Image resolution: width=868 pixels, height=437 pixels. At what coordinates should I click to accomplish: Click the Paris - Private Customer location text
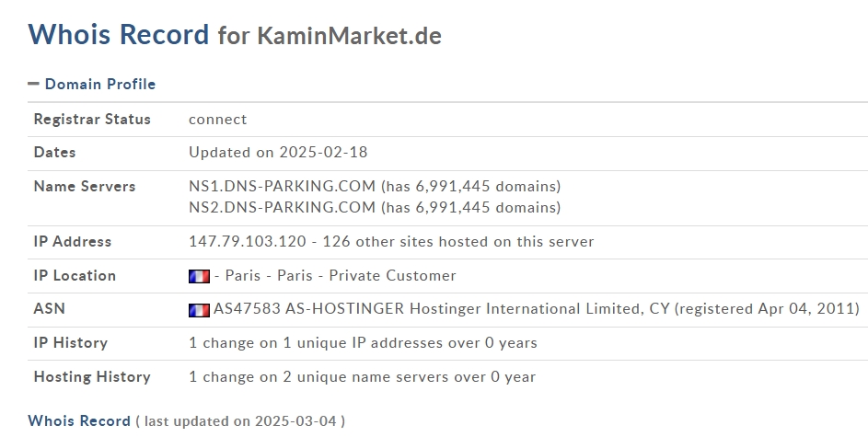tap(341, 275)
